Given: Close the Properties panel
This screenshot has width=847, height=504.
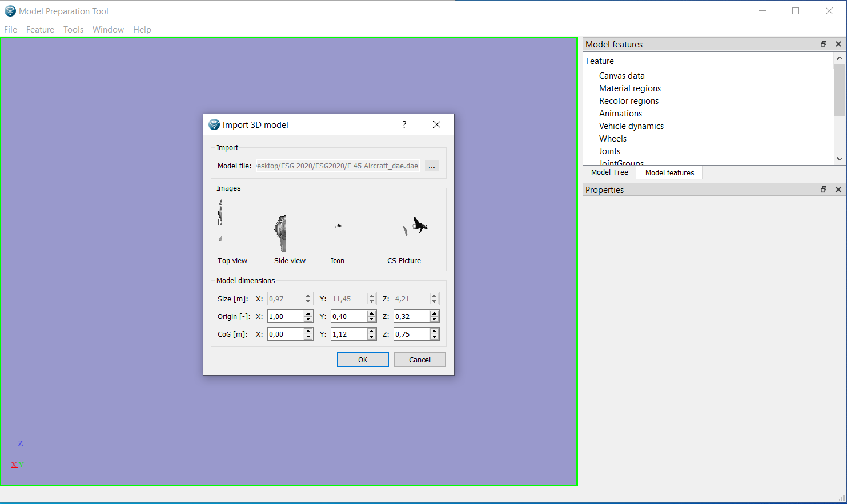Looking at the screenshot, I should 838,189.
